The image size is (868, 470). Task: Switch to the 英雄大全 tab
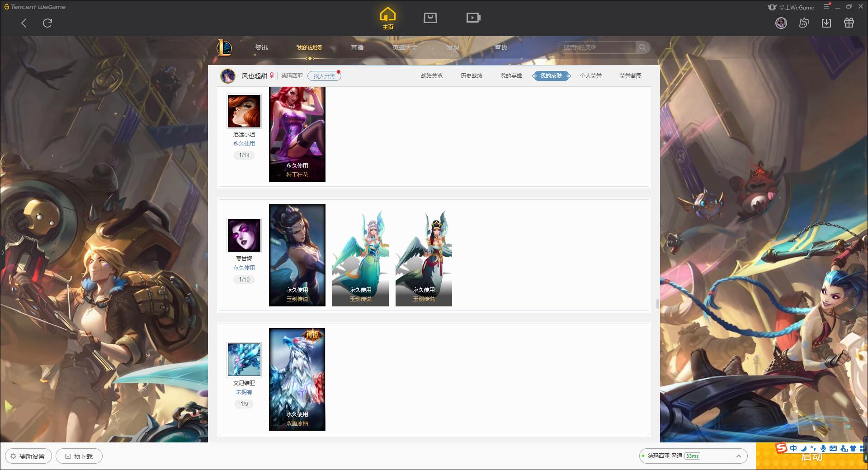click(x=405, y=47)
